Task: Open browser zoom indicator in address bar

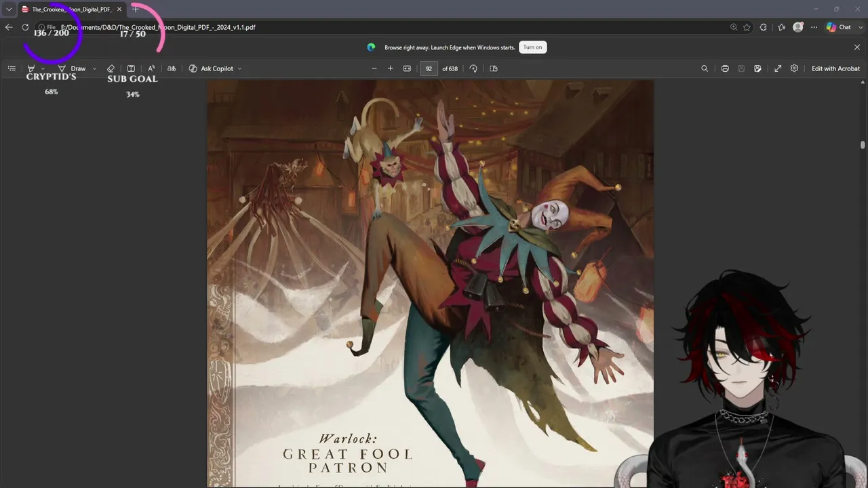Action: pyautogui.click(x=734, y=27)
